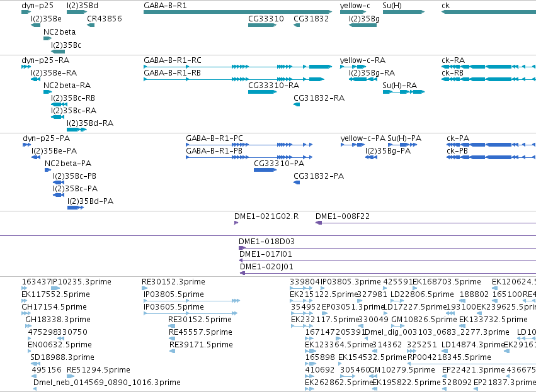The width and height of the screenshot is (536, 392).
Task: Click transcript 'l(2)35Bc-RA'
Action: (x=74, y=111)
